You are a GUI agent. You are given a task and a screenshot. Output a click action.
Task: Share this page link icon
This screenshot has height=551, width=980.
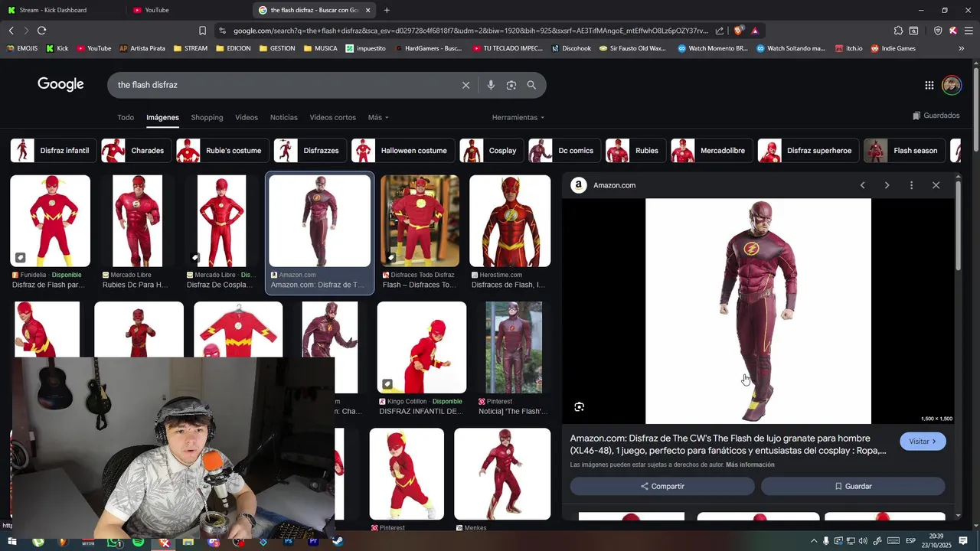tap(720, 31)
